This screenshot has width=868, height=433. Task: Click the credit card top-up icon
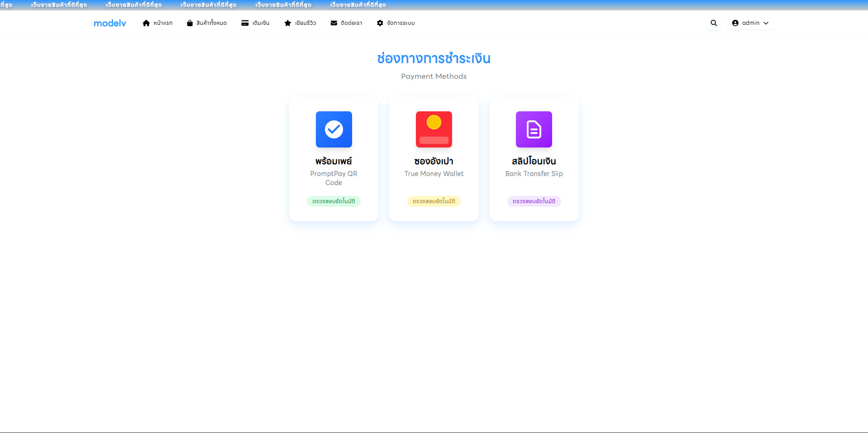pyautogui.click(x=245, y=23)
